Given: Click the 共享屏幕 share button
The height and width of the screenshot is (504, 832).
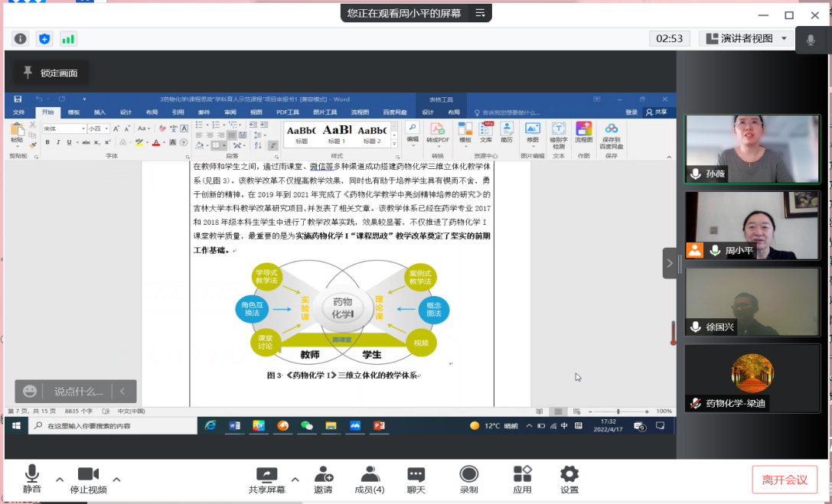Looking at the screenshot, I should [266, 480].
